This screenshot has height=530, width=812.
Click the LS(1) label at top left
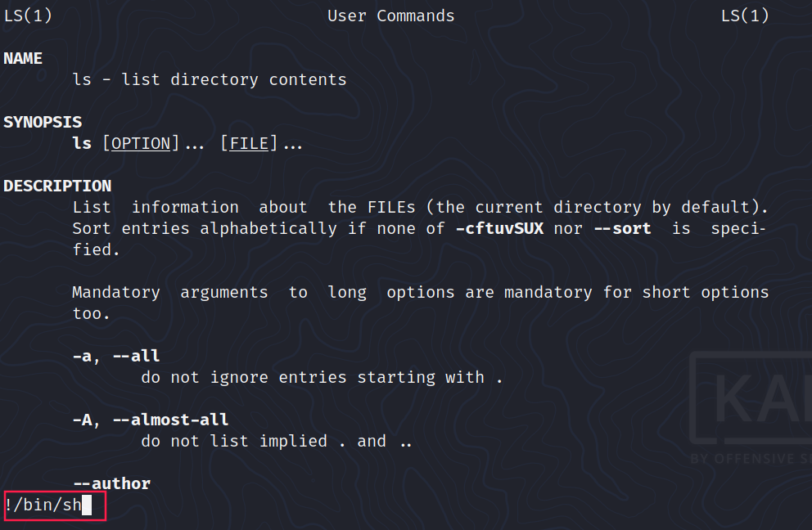point(28,16)
